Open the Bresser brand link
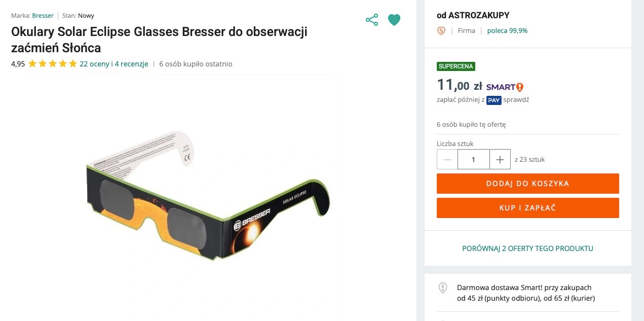Viewport: 644px width, 321px height. coord(43,16)
